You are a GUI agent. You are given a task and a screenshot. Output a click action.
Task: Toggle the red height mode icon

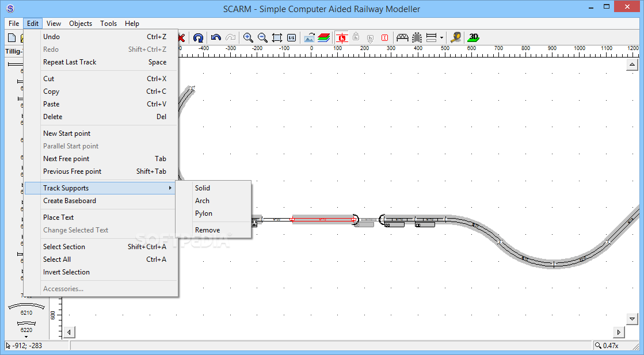pyautogui.click(x=342, y=38)
